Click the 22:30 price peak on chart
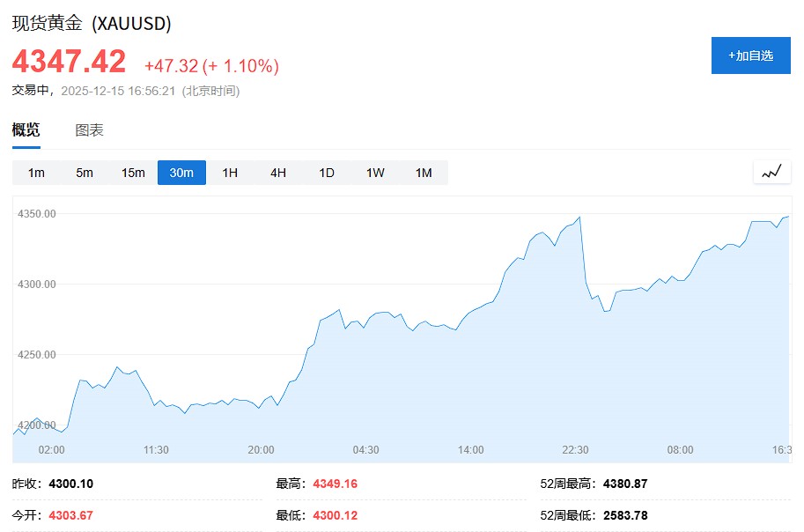This screenshot has width=804, height=532. point(579,217)
